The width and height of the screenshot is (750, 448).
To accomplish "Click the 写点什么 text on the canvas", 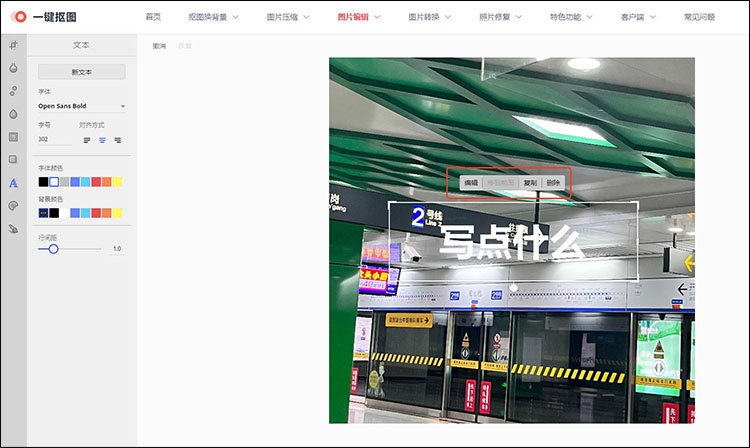I will coord(512,242).
